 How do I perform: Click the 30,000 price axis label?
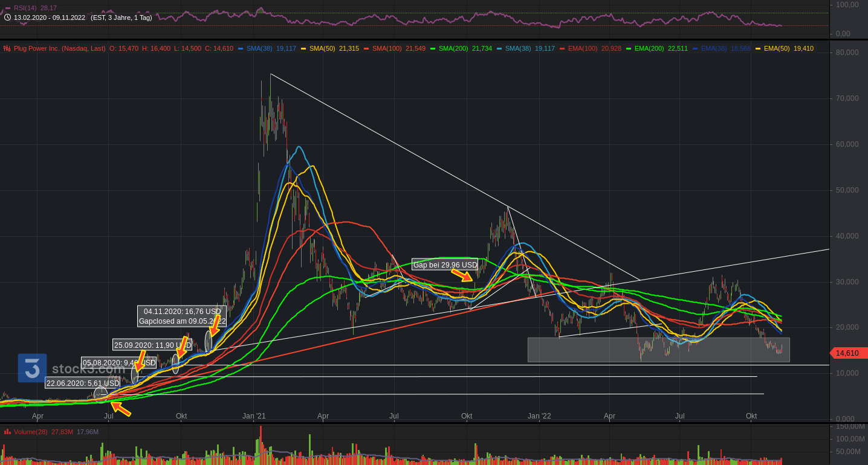tap(847, 282)
